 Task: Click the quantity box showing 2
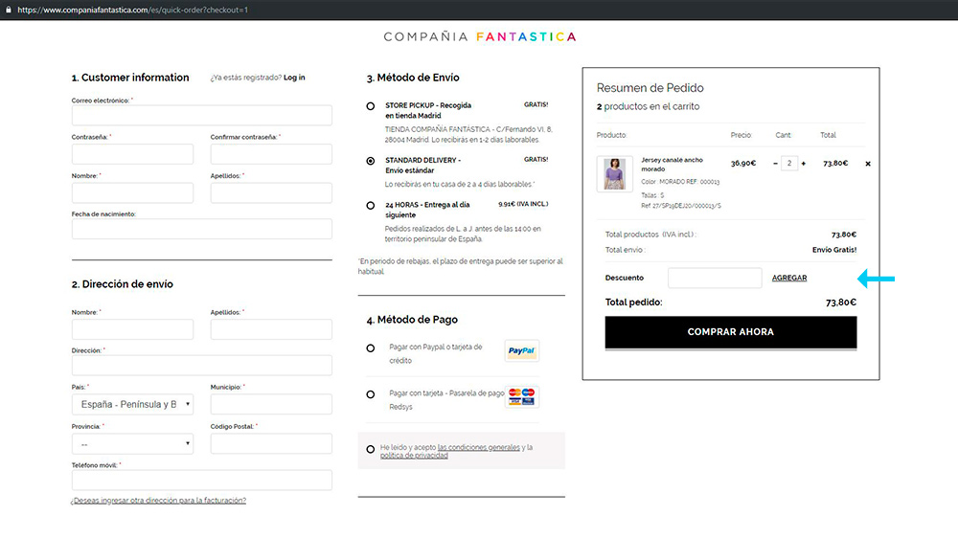coord(789,163)
